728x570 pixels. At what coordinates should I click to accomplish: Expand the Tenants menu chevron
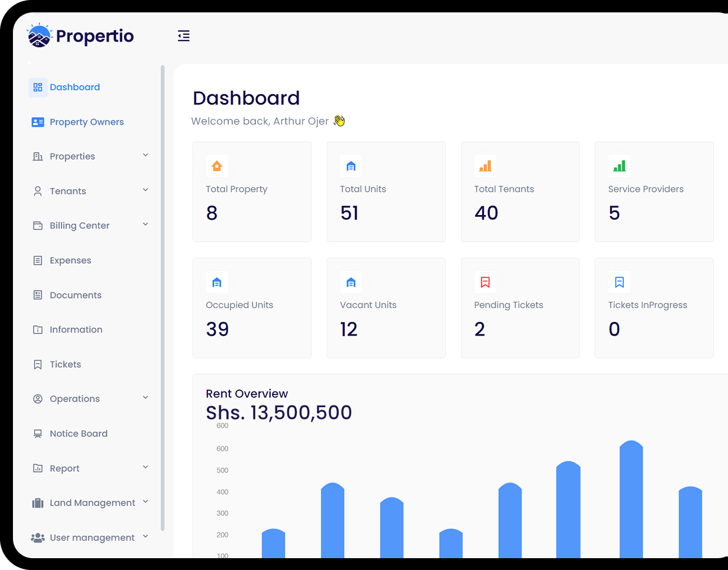pos(145,190)
